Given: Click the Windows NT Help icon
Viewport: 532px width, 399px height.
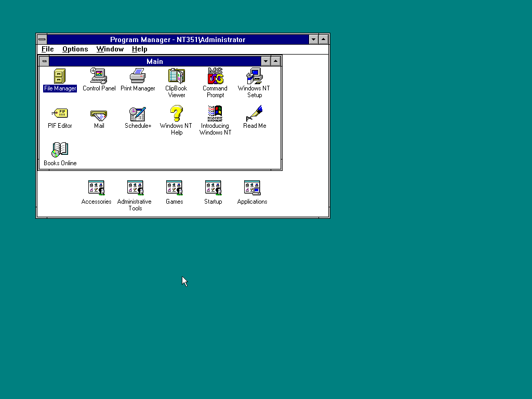Looking at the screenshot, I should tap(177, 114).
